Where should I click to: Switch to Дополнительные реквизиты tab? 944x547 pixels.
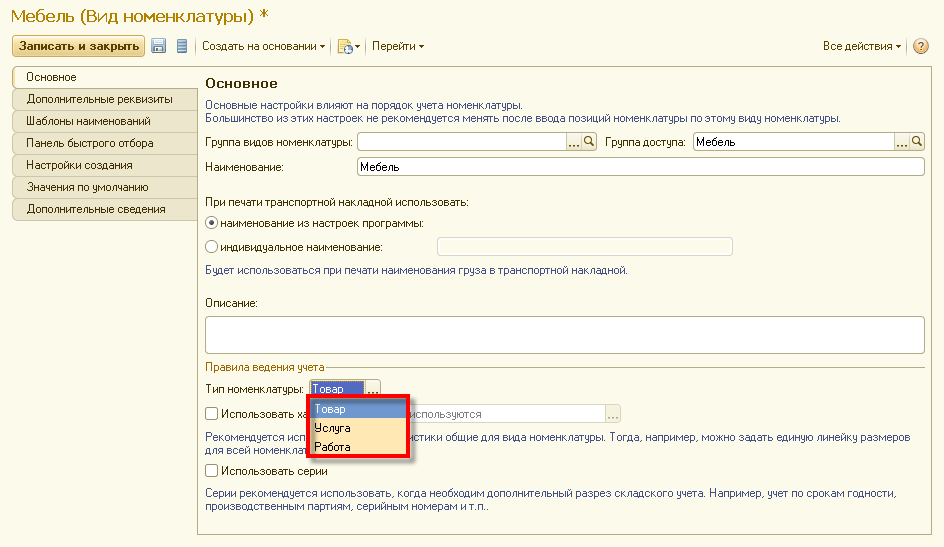pyautogui.click(x=105, y=99)
